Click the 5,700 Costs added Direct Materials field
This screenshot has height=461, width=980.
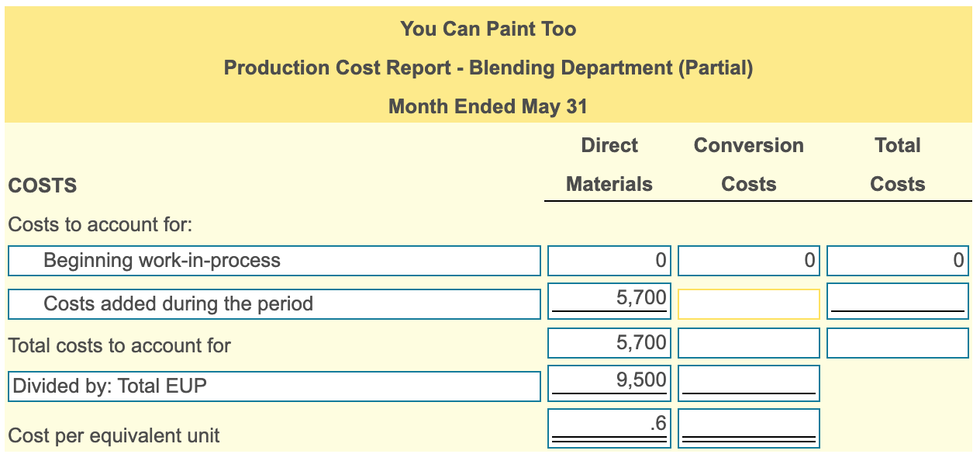pos(608,301)
